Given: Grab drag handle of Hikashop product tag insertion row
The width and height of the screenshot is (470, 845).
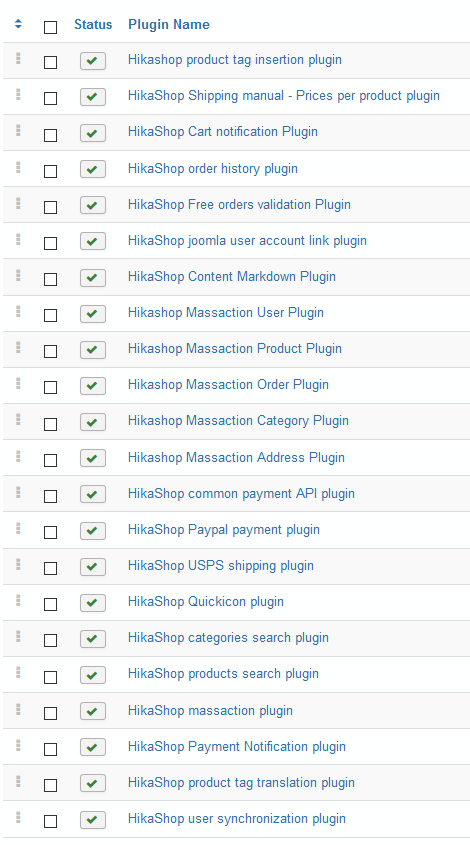Looking at the screenshot, I should coord(18,58).
